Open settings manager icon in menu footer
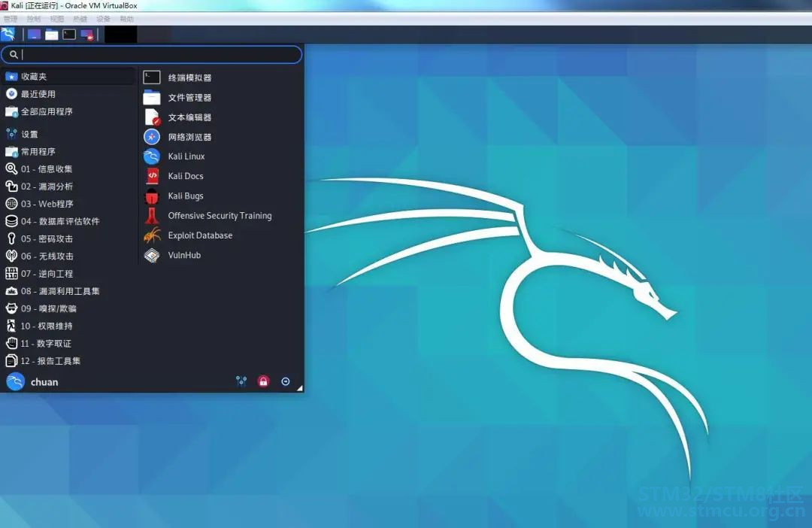 point(241,381)
